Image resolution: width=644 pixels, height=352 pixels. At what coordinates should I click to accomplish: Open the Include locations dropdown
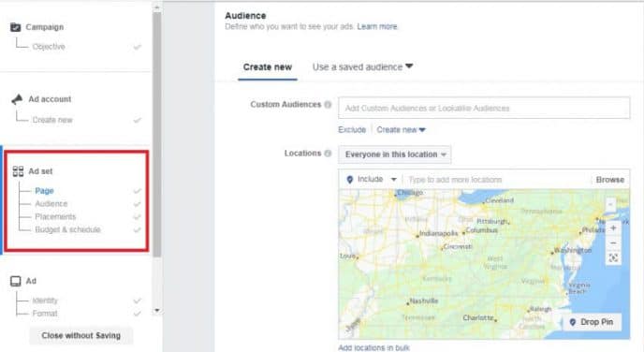[372, 180]
